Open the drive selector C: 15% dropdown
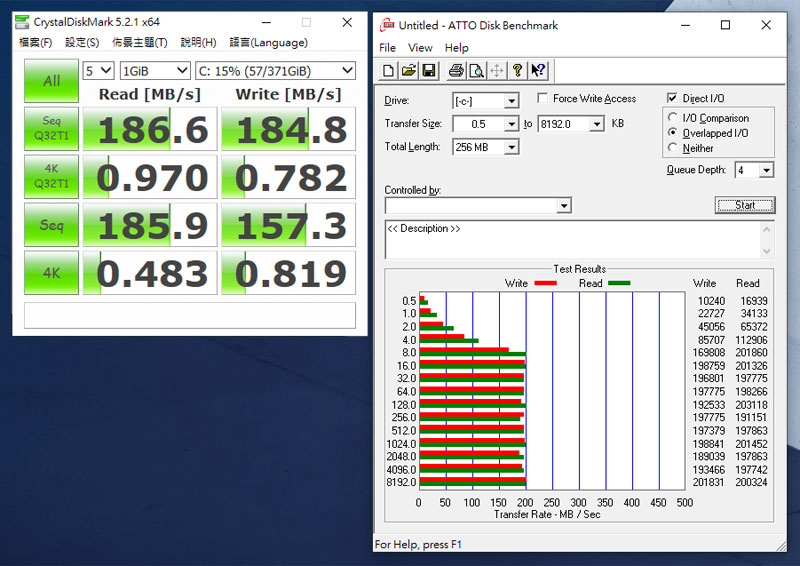The image size is (800, 566). click(276, 70)
